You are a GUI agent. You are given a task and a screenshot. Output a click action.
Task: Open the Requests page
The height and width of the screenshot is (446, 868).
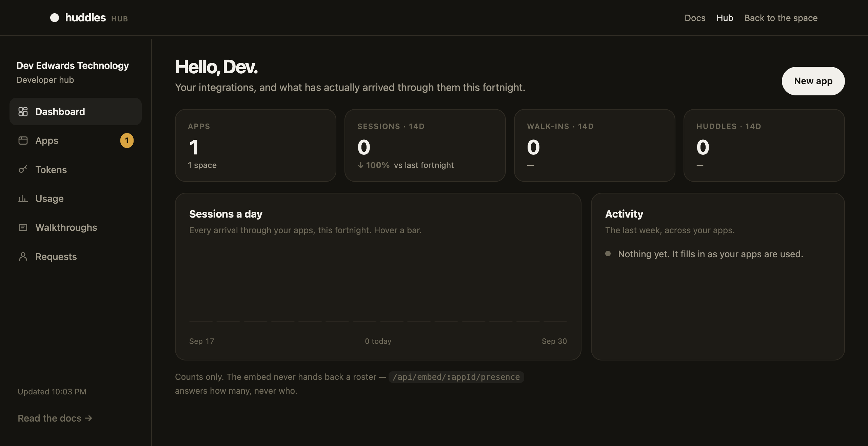tap(76, 257)
